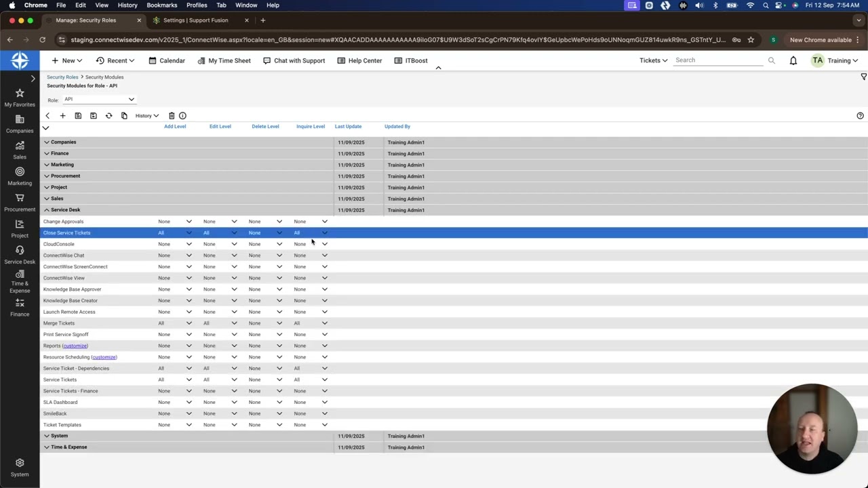Click the trash delete icon
The height and width of the screenshot is (488, 868).
172,116
